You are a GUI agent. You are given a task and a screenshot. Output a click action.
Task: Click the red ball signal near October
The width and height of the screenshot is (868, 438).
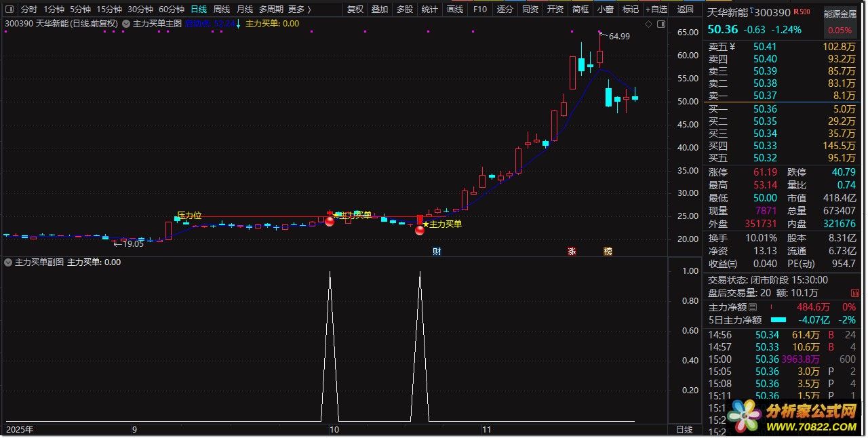(330, 220)
